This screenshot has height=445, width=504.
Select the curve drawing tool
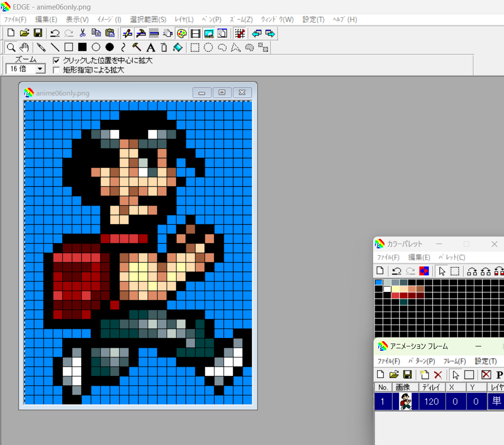123,47
